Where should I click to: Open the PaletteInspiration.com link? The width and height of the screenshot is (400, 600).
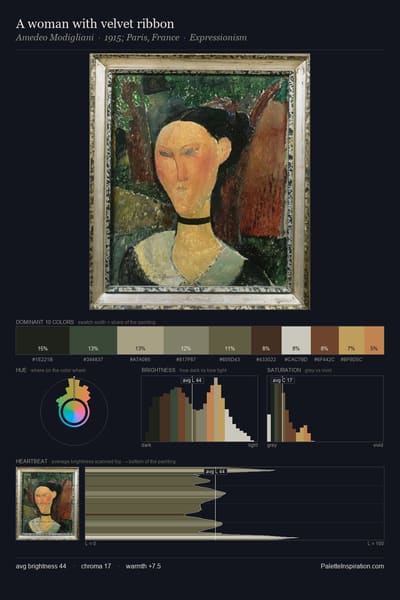pyautogui.click(x=352, y=566)
